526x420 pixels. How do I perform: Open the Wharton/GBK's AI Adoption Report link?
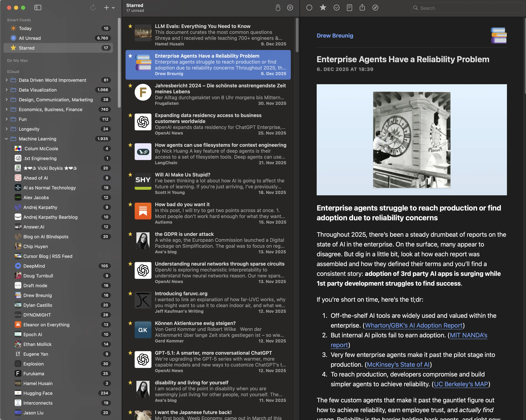click(x=414, y=325)
